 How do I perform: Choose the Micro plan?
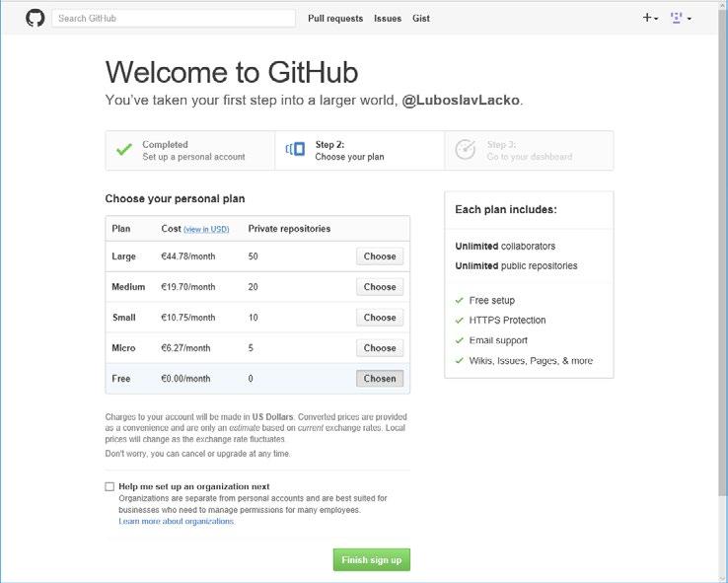(380, 348)
